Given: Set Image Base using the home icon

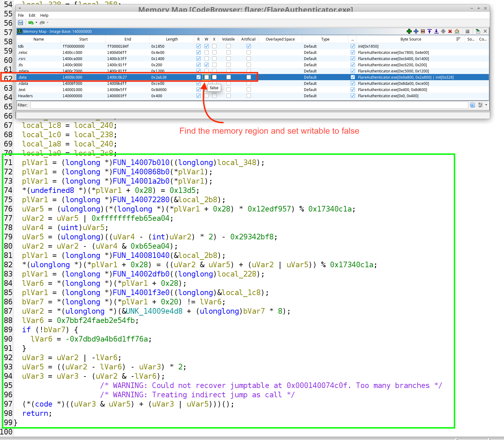Looking at the screenshot, I should (457, 31).
